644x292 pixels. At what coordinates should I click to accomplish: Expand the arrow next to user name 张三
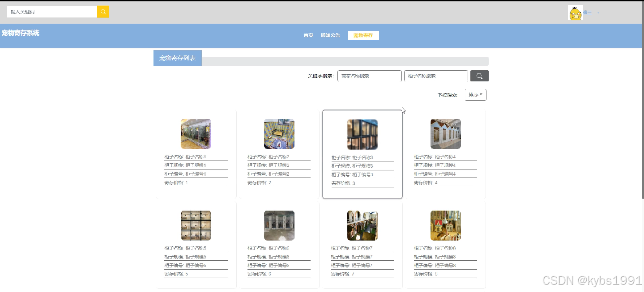[598, 13]
